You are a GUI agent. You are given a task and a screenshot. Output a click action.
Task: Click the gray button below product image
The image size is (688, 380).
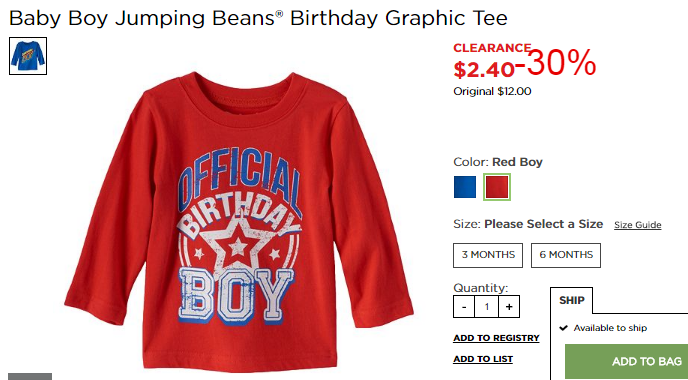pyautogui.click(x=30, y=376)
